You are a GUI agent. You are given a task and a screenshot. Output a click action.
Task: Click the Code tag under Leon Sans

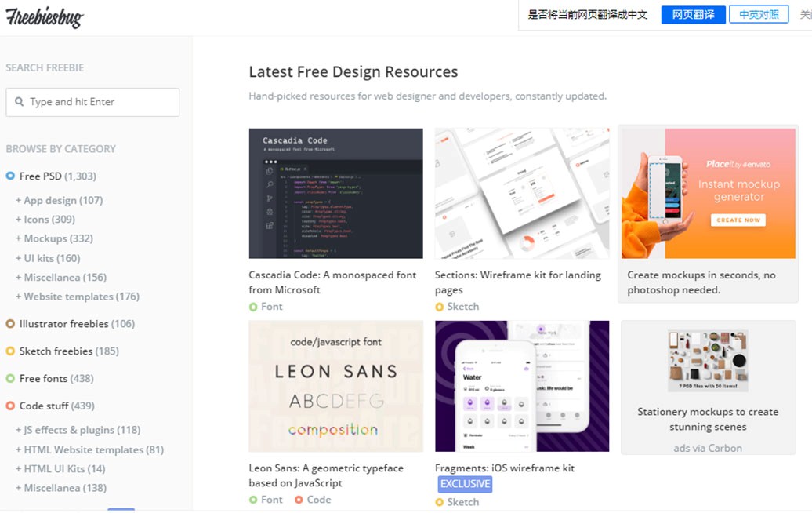(318, 500)
